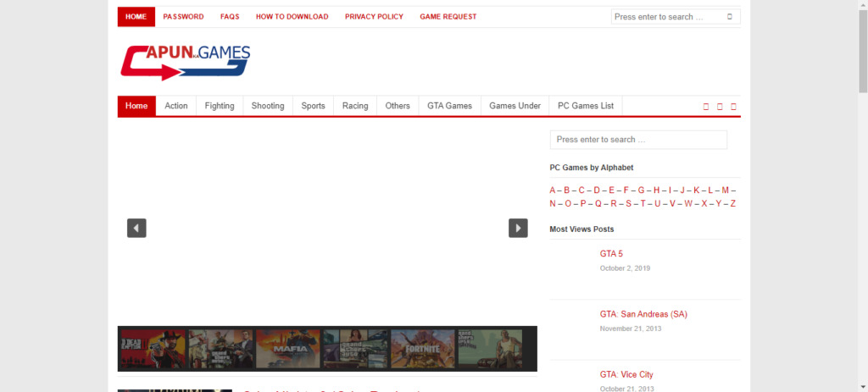Open the PASSWORD page

click(183, 17)
